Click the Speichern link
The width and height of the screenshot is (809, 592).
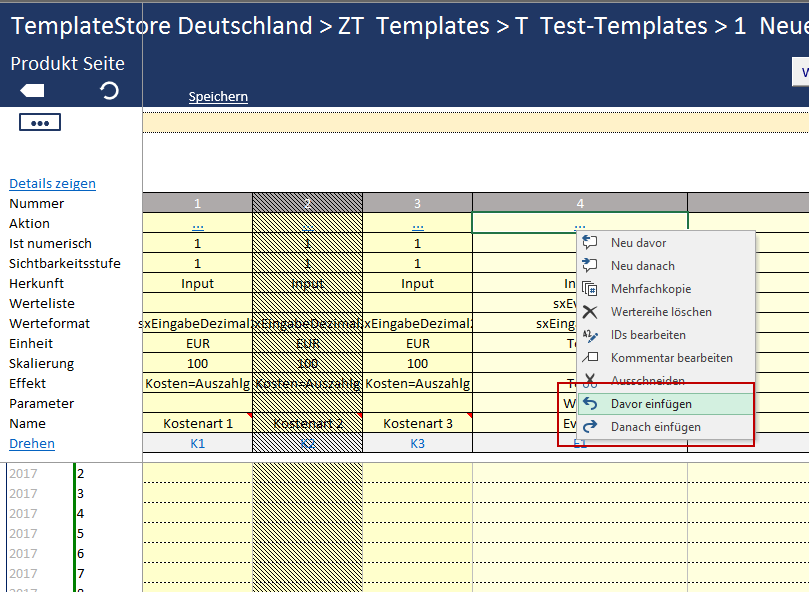(218, 97)
